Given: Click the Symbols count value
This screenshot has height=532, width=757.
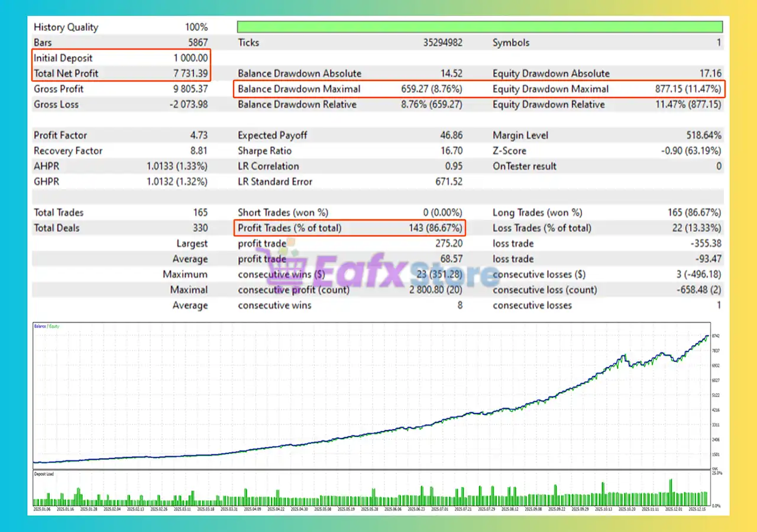Looking at the screenshot, I should point(719,43).
